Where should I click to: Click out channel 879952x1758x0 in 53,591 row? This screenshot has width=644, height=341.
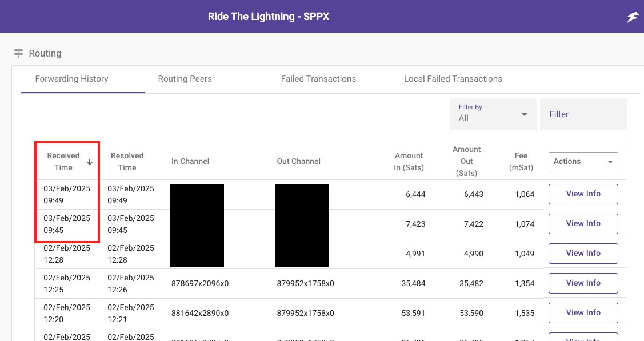tap(306, 313)
